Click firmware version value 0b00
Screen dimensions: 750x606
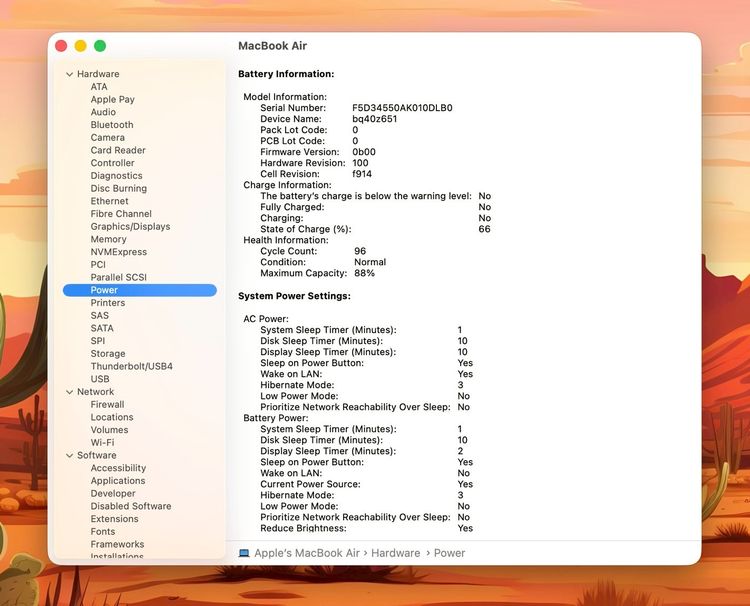[364, 152]
